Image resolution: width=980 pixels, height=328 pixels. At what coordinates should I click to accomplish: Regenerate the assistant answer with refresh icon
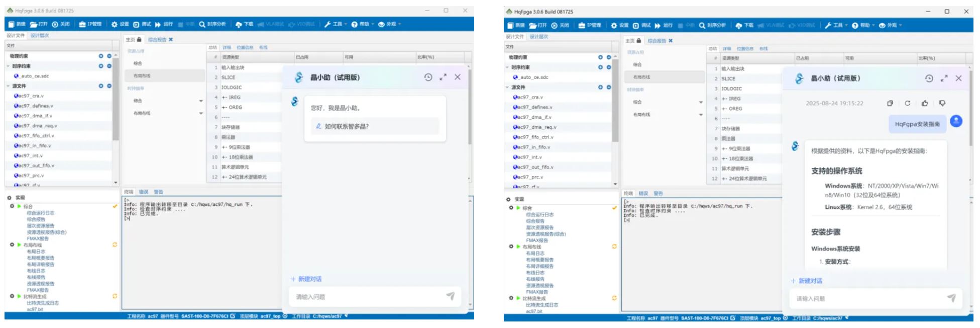tap(907, 103)
